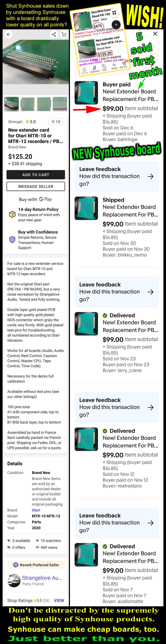
Task: Select the second listing photo thumbnail
Action: 28,104
